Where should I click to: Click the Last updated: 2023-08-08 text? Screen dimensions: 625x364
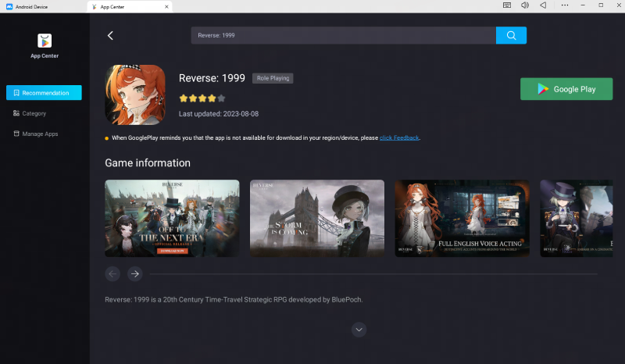point(219,114)
